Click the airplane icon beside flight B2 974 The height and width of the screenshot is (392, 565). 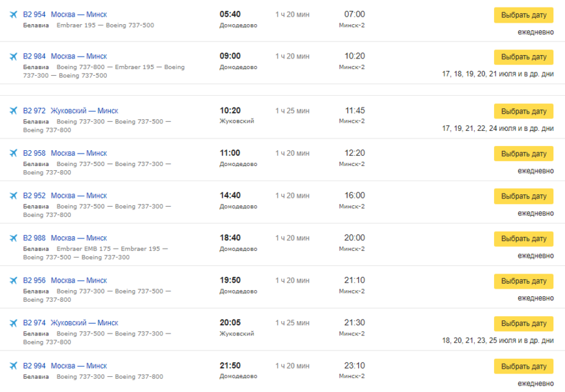13,323
